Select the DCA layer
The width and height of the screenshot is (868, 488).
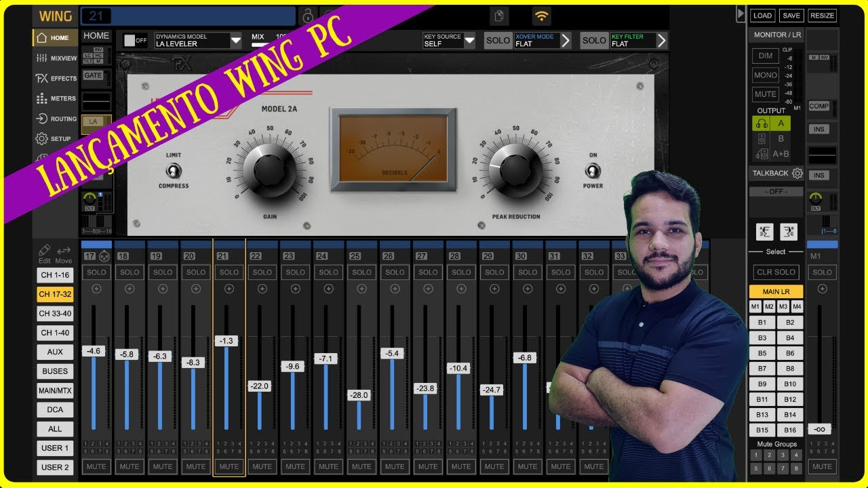point(55,409)
